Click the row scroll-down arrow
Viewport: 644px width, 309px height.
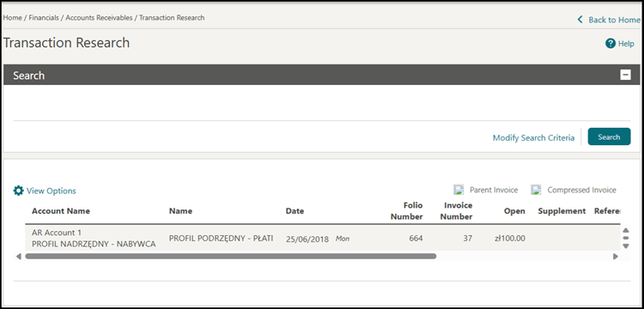(626, 245)
